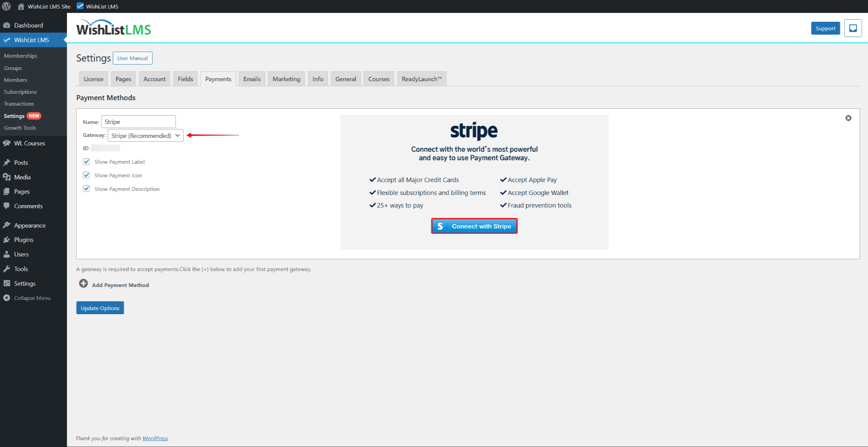Viewport: 868px width, 447px height.
Task: Open the Media library icon
Action: (x=7, y=177)
